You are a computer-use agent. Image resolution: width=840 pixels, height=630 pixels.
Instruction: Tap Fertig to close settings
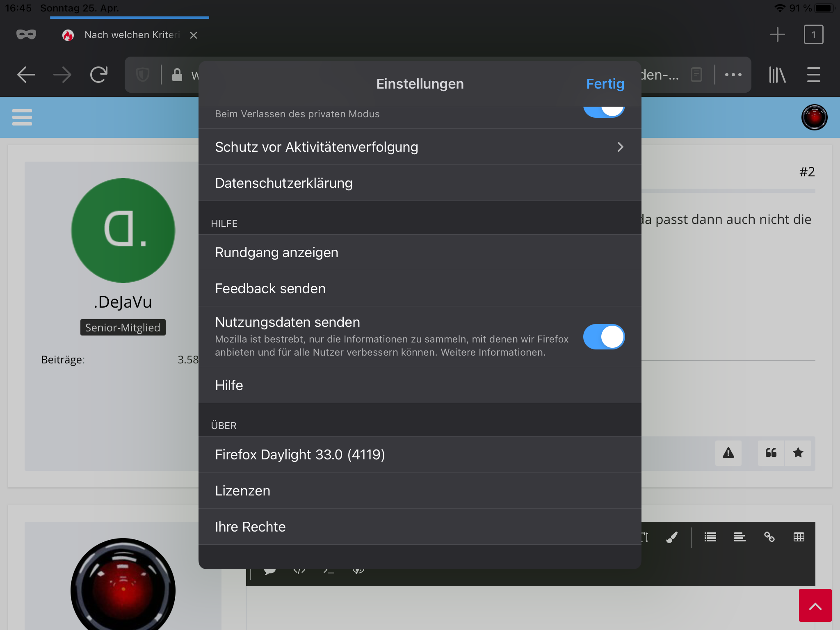(605, 84)
